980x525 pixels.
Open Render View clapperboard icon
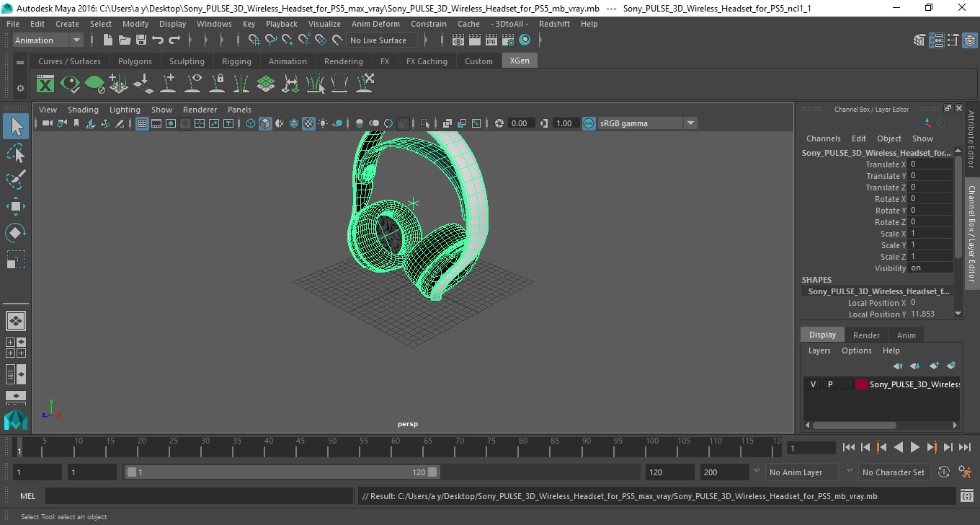(x=458, y=40)
